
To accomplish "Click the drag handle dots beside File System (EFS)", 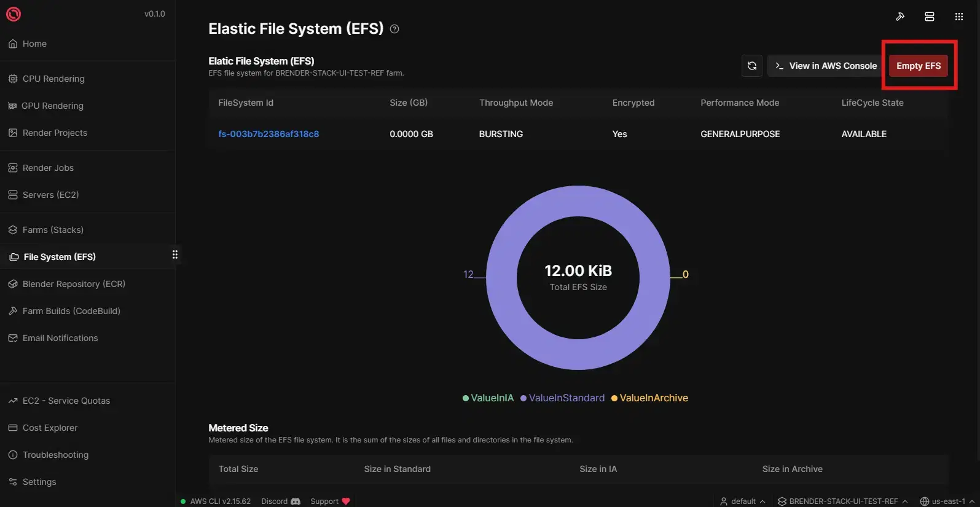I will click(x=175, y=254).
